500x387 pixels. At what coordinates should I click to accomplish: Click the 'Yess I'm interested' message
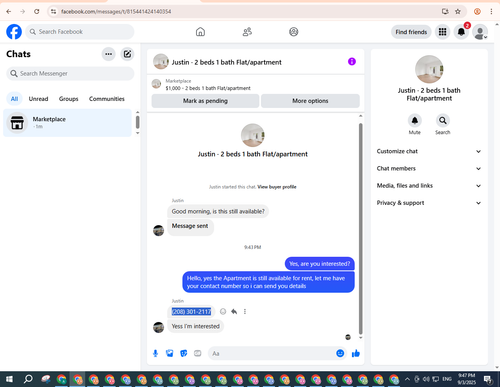coord(196,326)
